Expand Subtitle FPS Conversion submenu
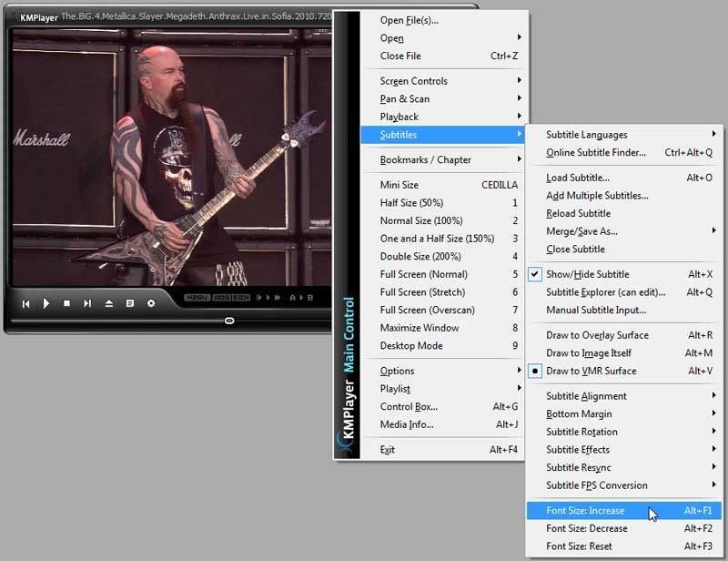The height and width of the screenshot is (561, 728). 622,485
